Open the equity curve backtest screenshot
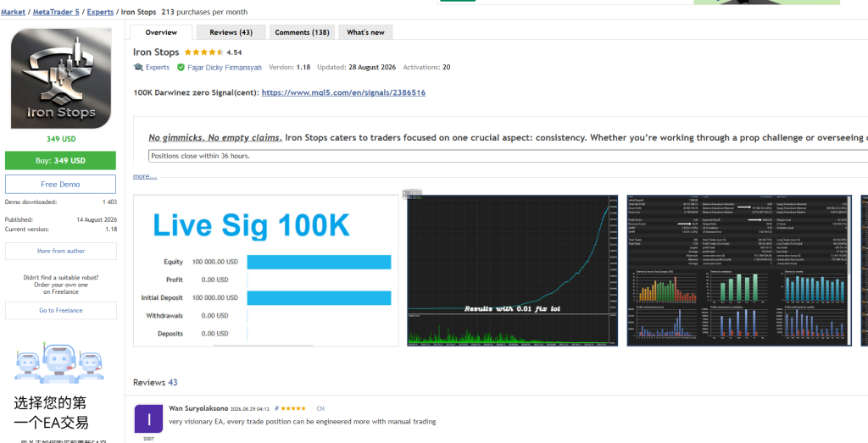This screenshot has width=868, height=443. 513,271
